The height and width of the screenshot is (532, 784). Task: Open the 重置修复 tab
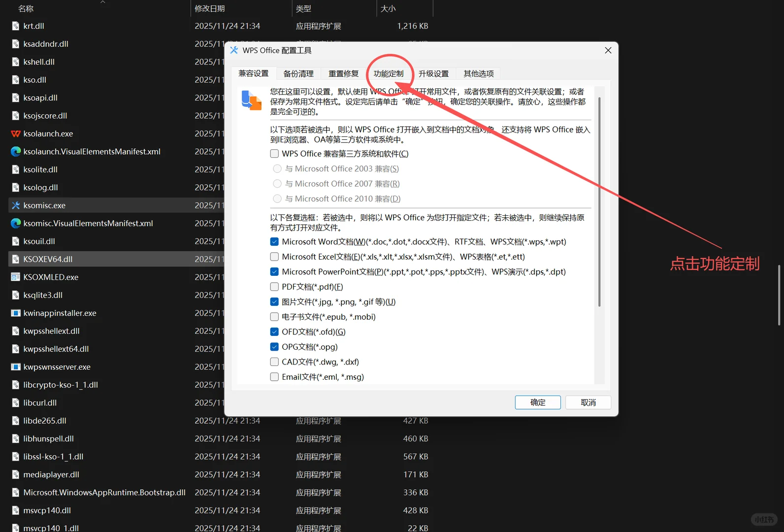344,73
